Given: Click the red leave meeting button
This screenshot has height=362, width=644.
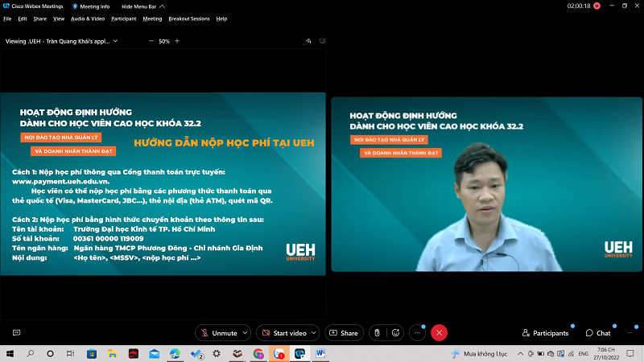Looking at the screenshot, I should (439, 333).
